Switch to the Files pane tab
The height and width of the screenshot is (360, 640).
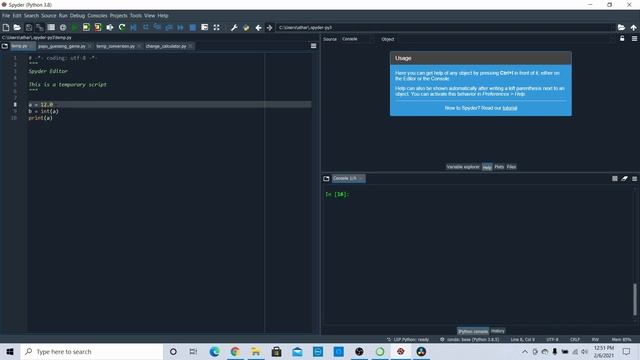point(511,167)
